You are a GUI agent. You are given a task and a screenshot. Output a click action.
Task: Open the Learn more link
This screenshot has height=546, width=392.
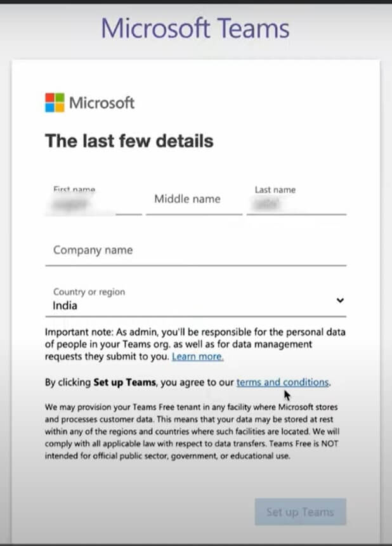pyautogui.click(x=197, y=357)
